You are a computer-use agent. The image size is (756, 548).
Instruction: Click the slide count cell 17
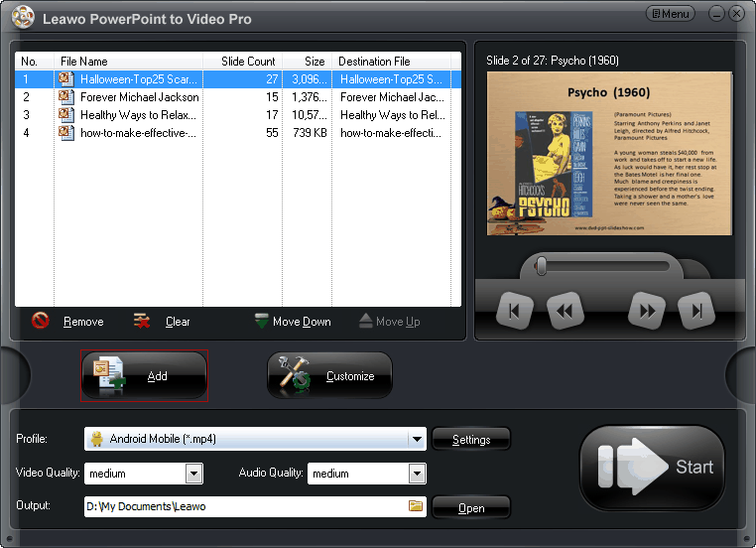point(272,115)
